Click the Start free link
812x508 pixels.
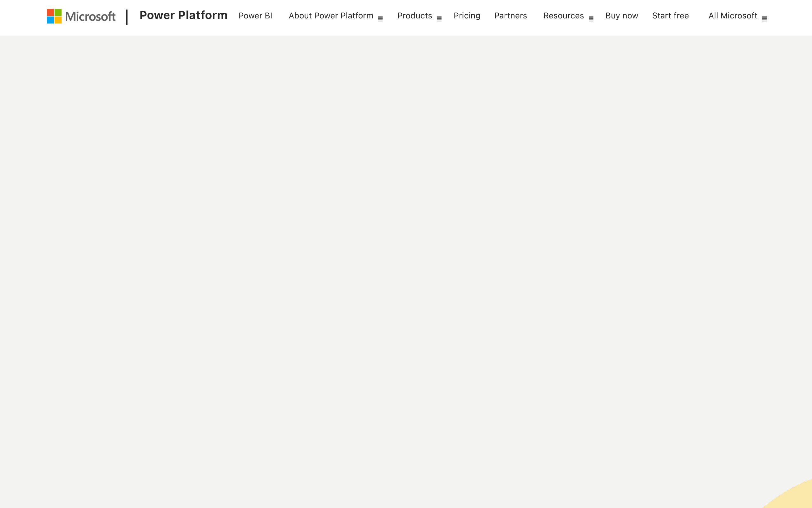671,16
